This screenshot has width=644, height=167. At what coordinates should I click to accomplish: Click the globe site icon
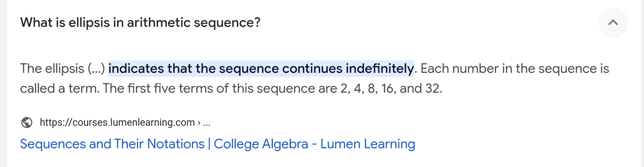tap(27, 122)
